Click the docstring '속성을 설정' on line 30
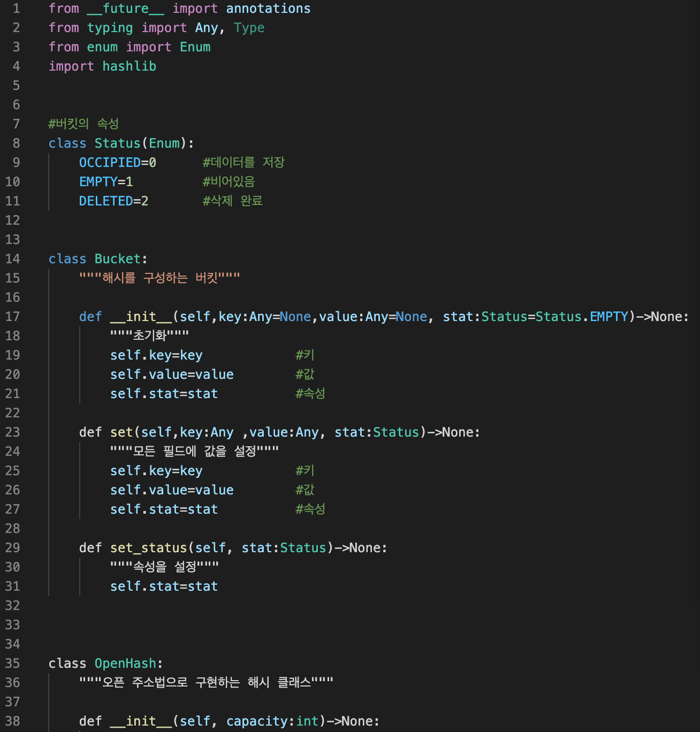 point(164,567)
